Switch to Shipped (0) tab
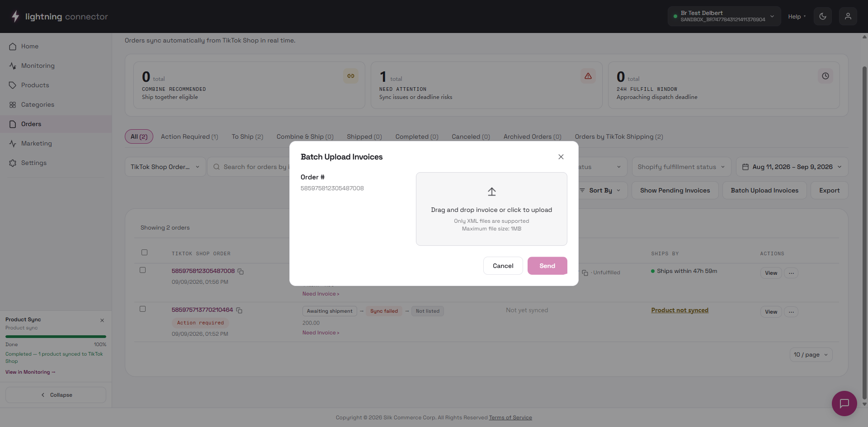The height and width of the screenshot is (427, 868). 364,136
